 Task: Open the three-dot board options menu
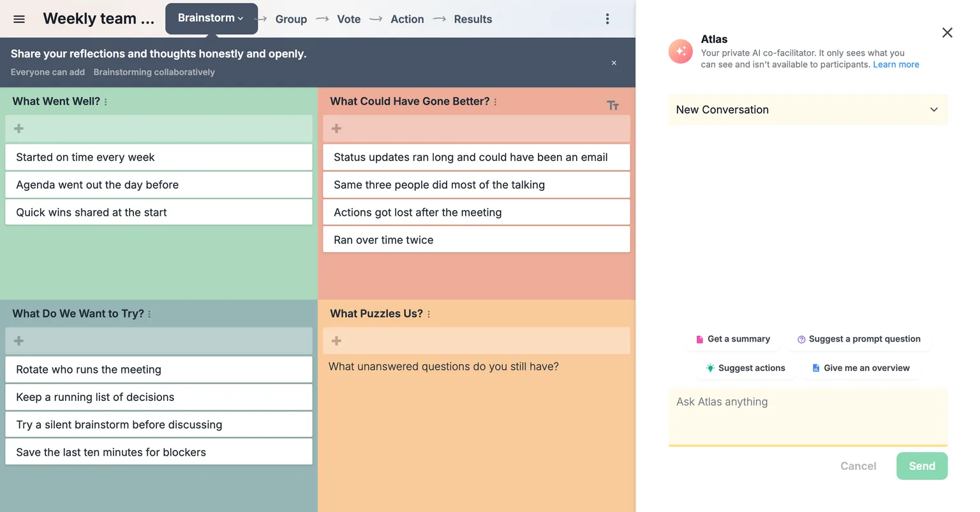607,19
